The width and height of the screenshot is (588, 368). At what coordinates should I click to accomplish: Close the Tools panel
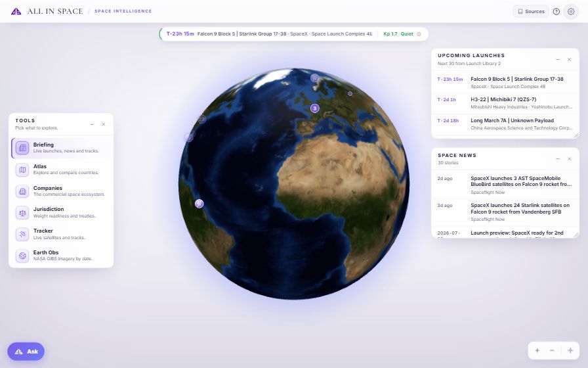click(104, 124)
